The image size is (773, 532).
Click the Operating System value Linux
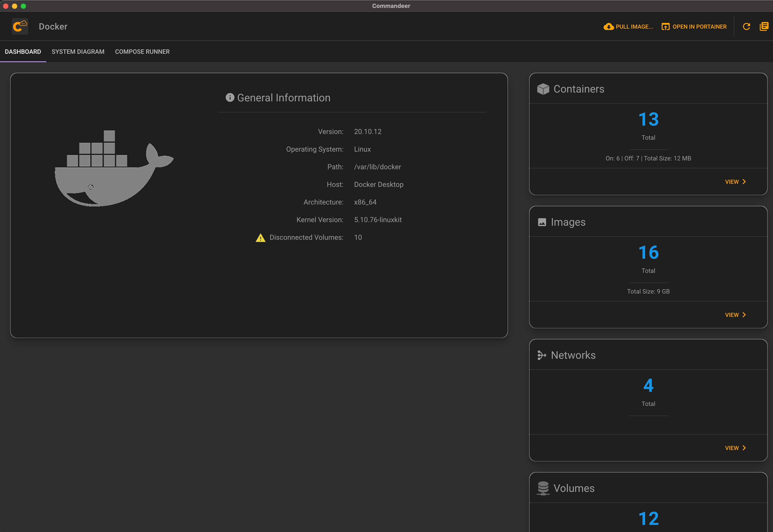click(x=362, y=149)
